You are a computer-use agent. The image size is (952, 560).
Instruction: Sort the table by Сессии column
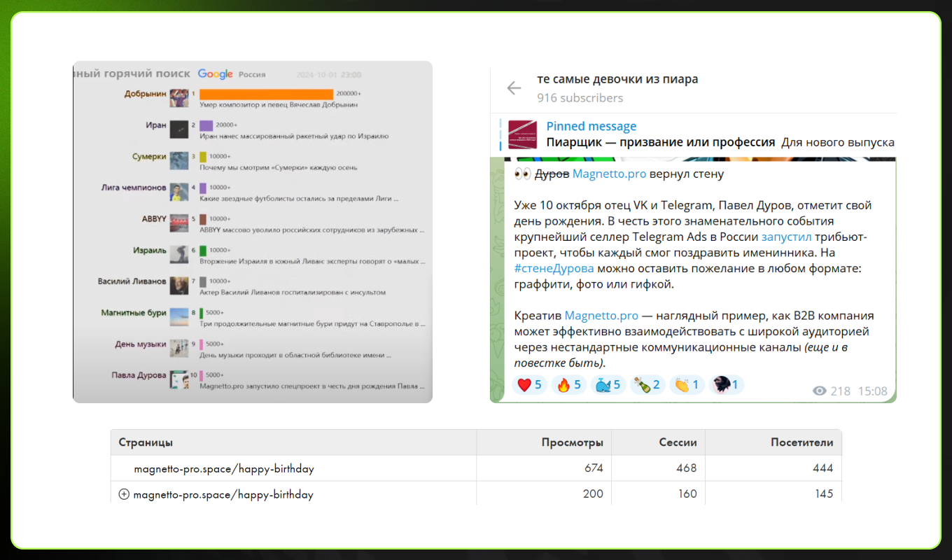[678, 442]
